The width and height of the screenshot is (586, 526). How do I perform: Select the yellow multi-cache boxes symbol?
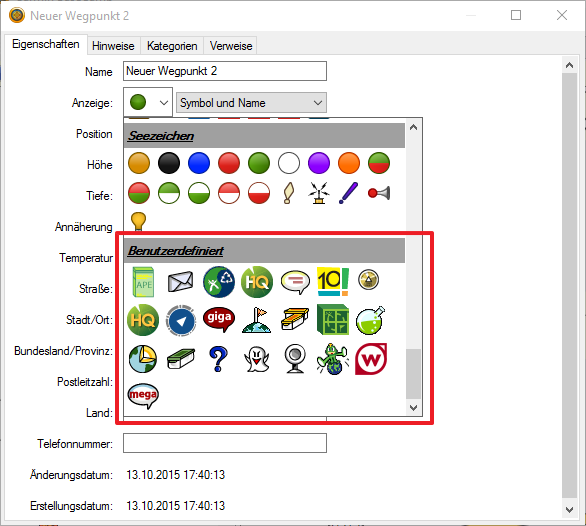[x=295, y=319]
